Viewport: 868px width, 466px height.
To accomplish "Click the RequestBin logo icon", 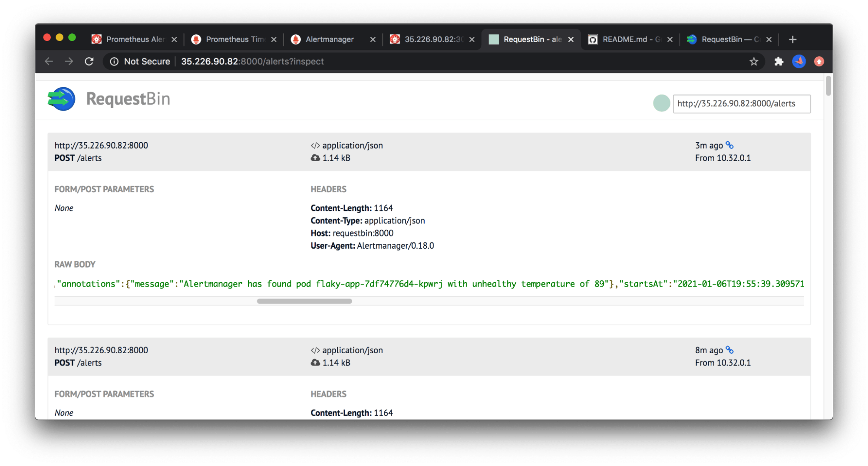I will click(61, 99).
